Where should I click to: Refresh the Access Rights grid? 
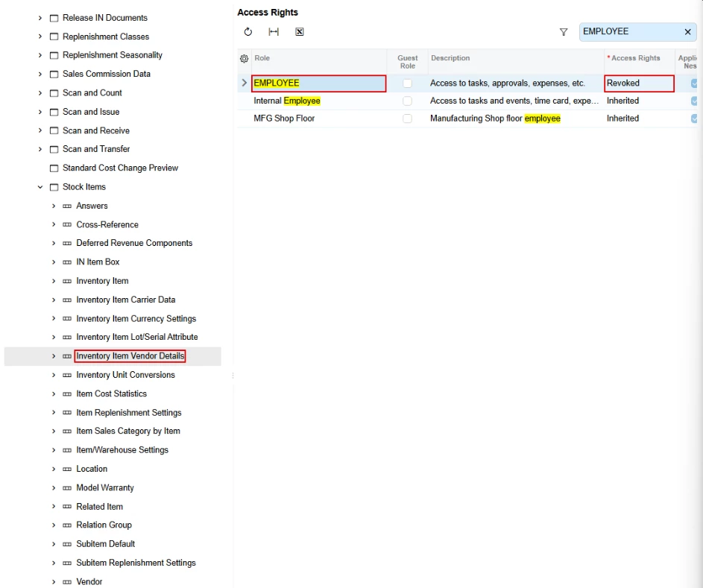248,32
